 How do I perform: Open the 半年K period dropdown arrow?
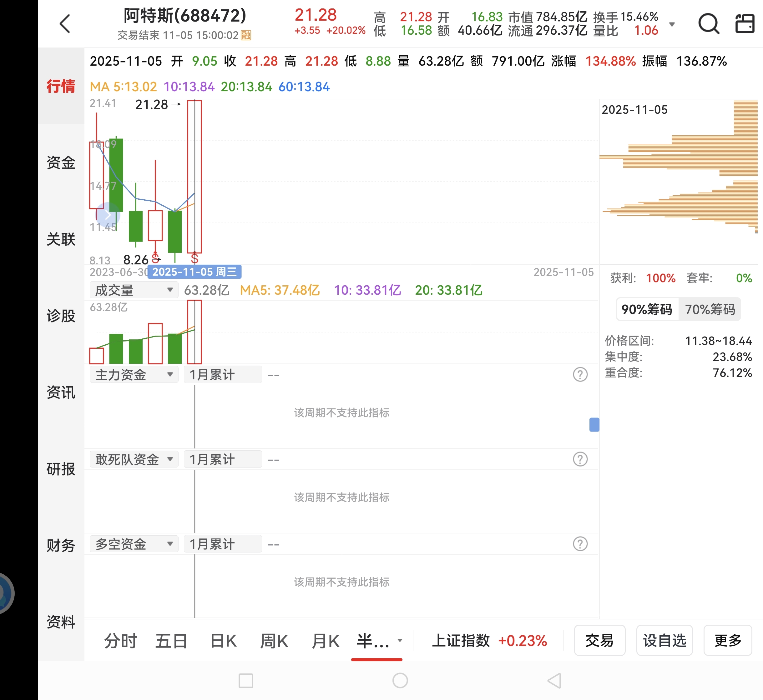[400, 641]
